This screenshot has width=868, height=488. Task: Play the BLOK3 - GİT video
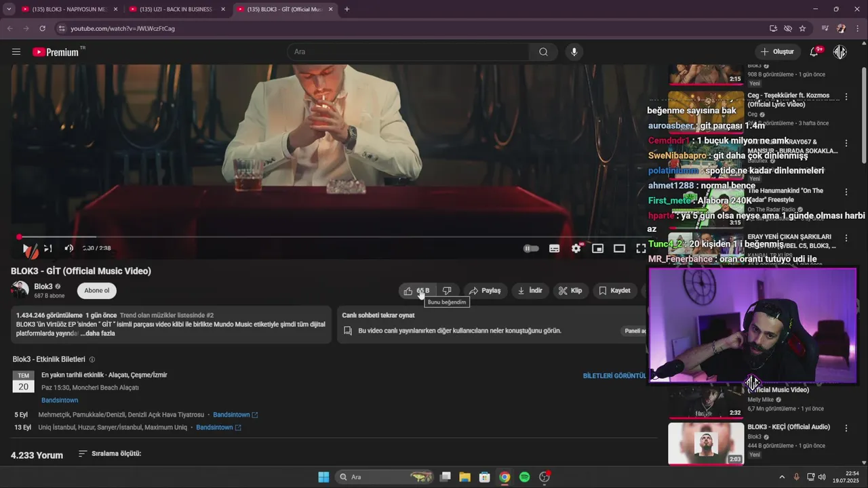(27, 249)
